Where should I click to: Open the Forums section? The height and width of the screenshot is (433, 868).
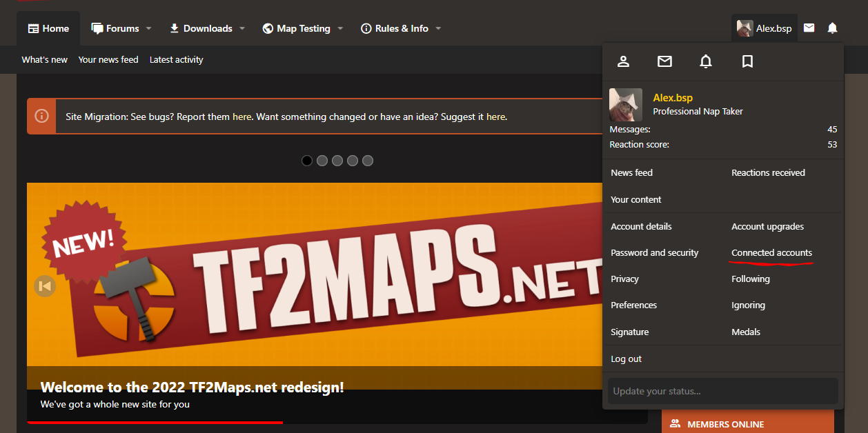tap(115, 28)
